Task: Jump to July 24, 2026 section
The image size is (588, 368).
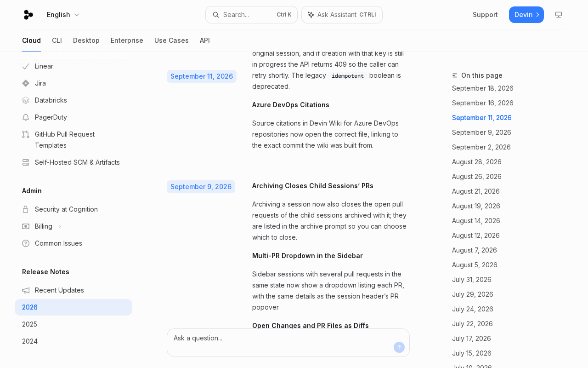Action: [473, 309]
